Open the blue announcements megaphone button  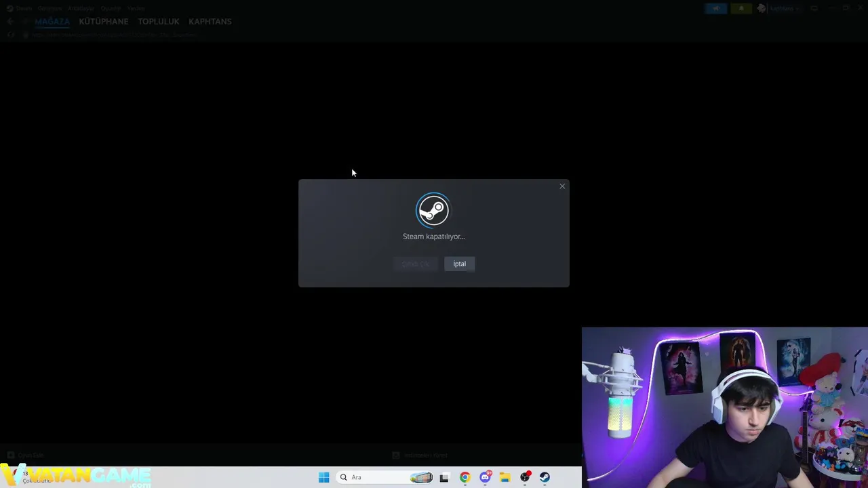pyautogui.click(x=715, y=9)
